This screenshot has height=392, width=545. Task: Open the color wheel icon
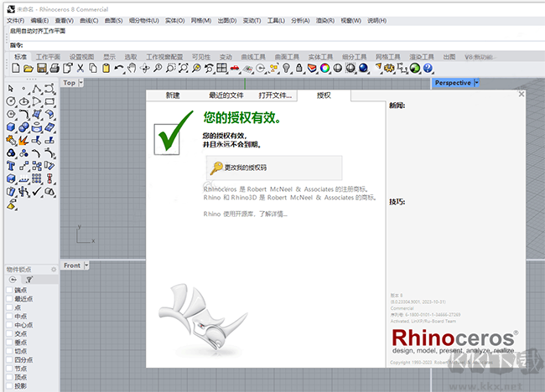click(x=324, y=68)
